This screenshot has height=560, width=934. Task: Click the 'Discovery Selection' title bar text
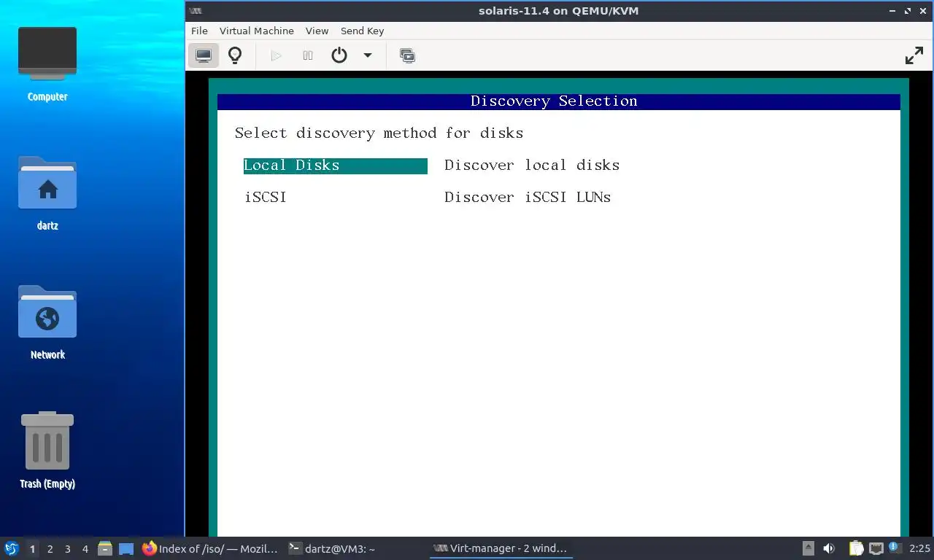pyautogui.click(x=554, y=101)
